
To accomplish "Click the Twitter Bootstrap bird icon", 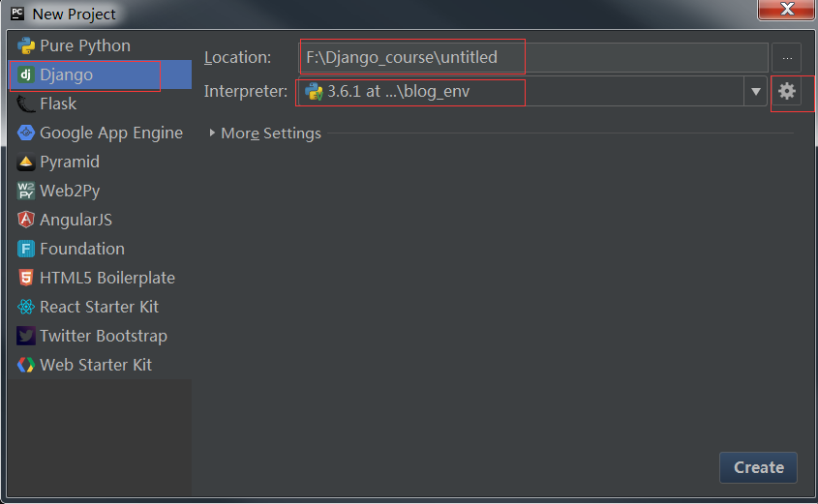I will pos(25,337).
